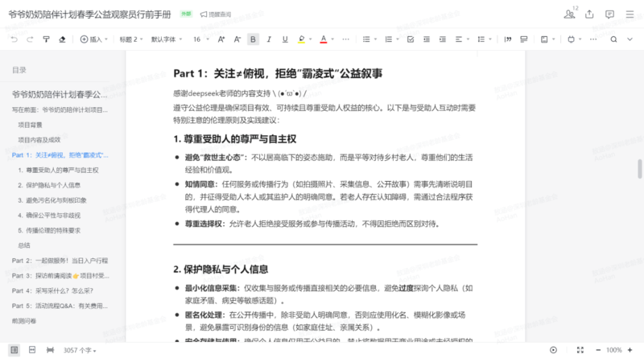Open more text formatting options

coord(346,39)
